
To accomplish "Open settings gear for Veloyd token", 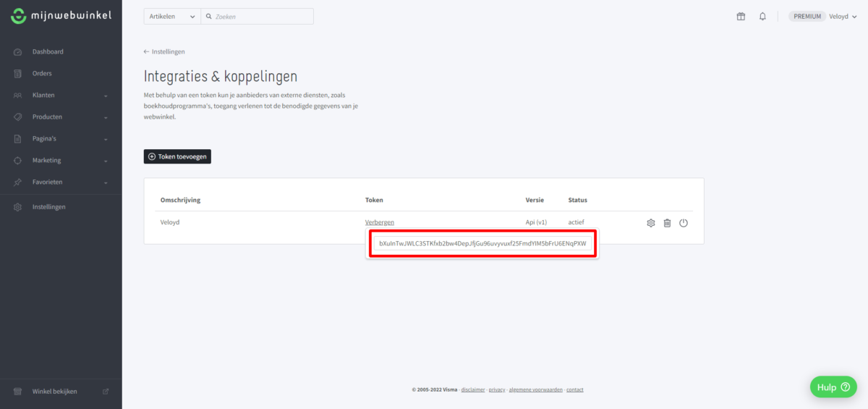I will (x=650, y=223).
